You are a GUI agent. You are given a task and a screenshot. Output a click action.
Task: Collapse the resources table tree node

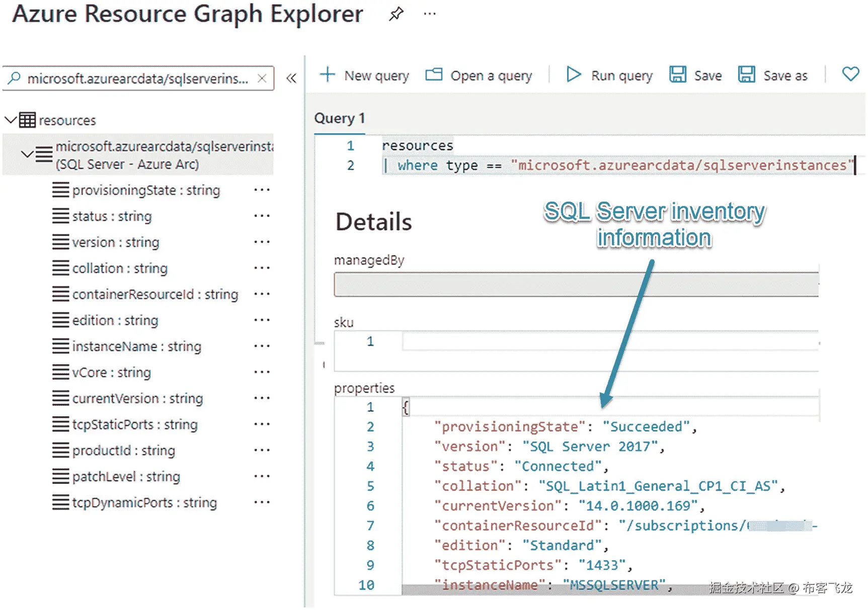[x=11, y=120]
